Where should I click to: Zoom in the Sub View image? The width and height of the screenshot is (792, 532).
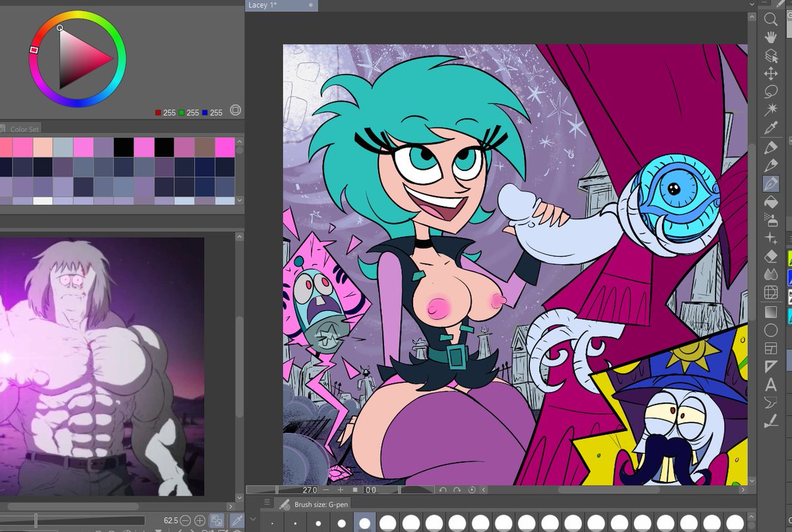pyautogui.click(x=199, y=521)
